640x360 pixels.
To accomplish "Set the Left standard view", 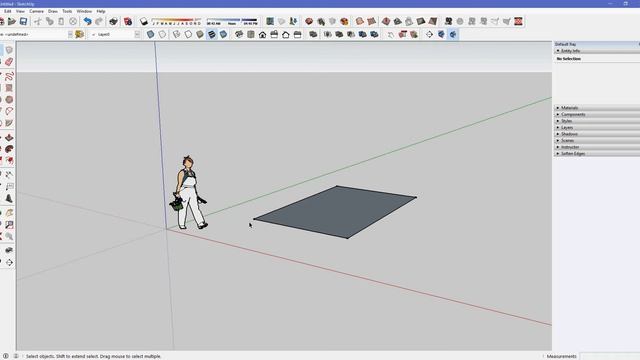I will (298, 34).
